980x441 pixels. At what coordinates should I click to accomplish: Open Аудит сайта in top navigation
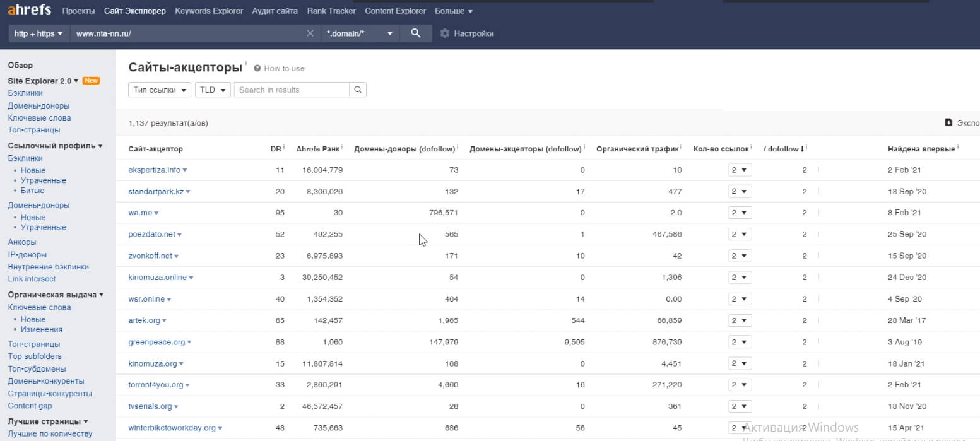click(x=275, y=11)
